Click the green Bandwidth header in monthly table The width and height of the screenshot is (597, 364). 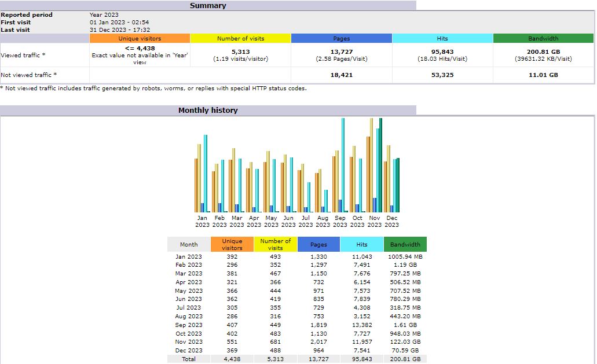click(x=405, y=244)
